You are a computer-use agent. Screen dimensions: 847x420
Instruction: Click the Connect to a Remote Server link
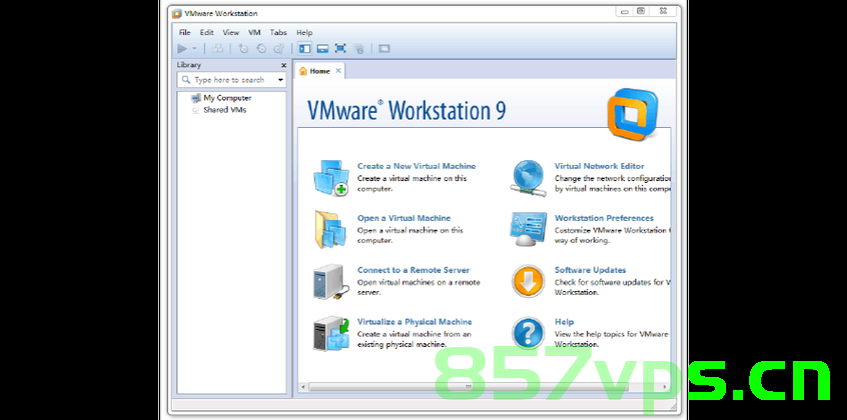click(413, 270)
